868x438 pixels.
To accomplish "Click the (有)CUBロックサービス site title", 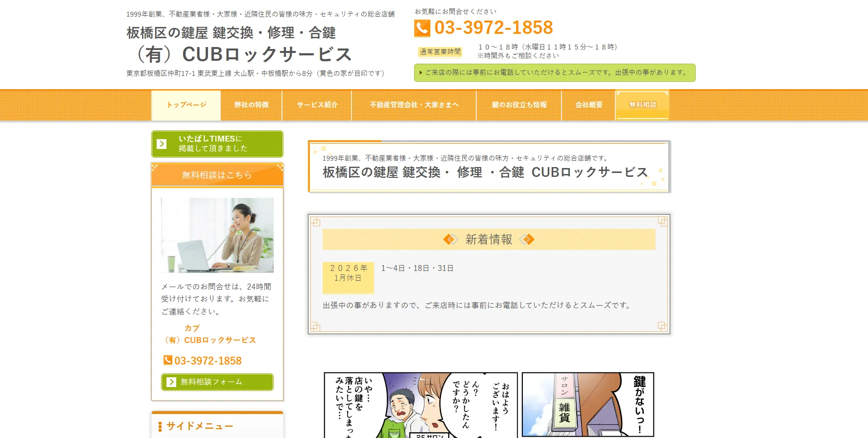I will [243, 54].
